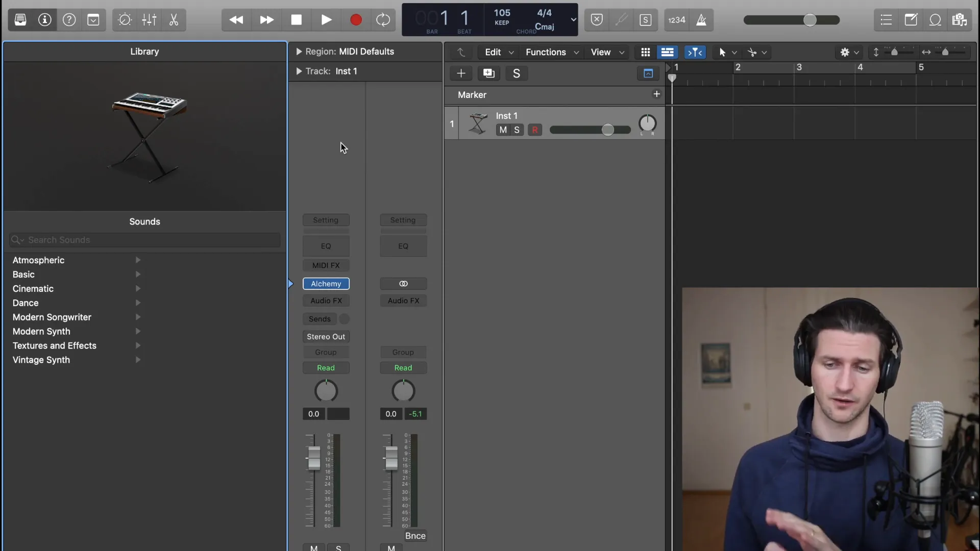Toggle Cycle mode
Screen dimensions: 980x551
(383, 20)
